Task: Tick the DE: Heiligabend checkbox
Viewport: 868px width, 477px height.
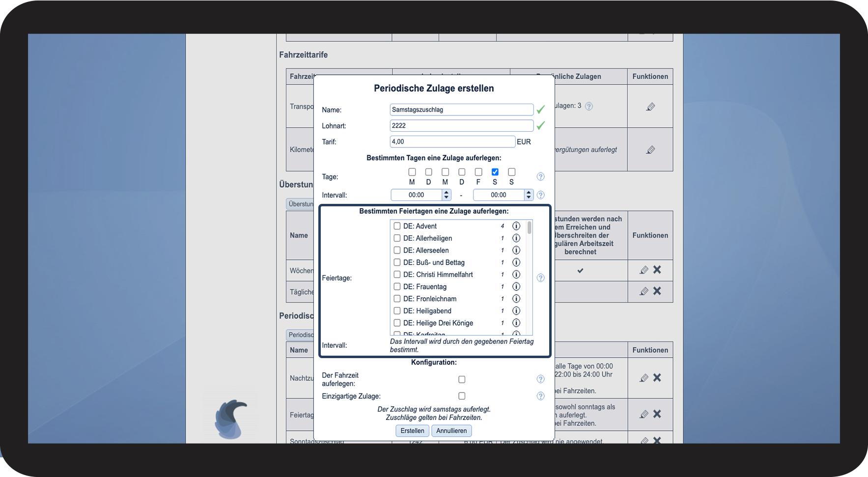Action: (x=397, y=311)
